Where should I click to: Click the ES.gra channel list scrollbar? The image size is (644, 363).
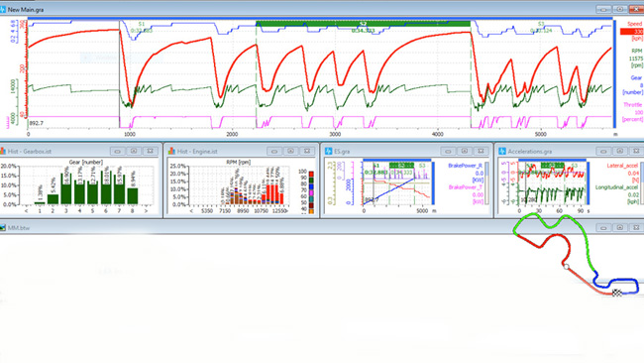[487, 182]
